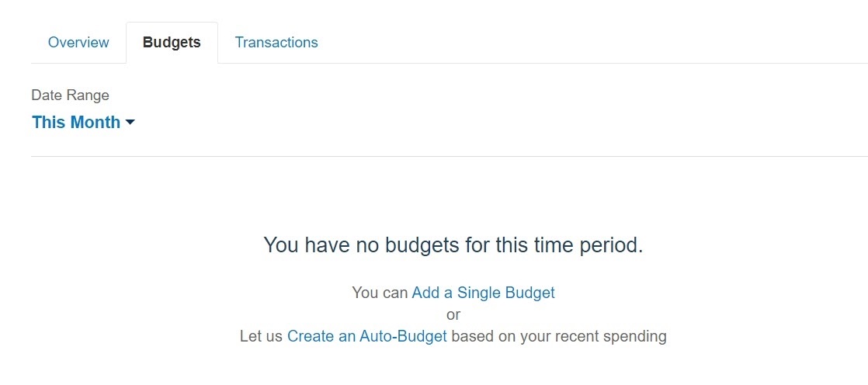Open the Create an Auto-Budget link
This screenshot has width=868, height=385.
[x=366, y=336]
